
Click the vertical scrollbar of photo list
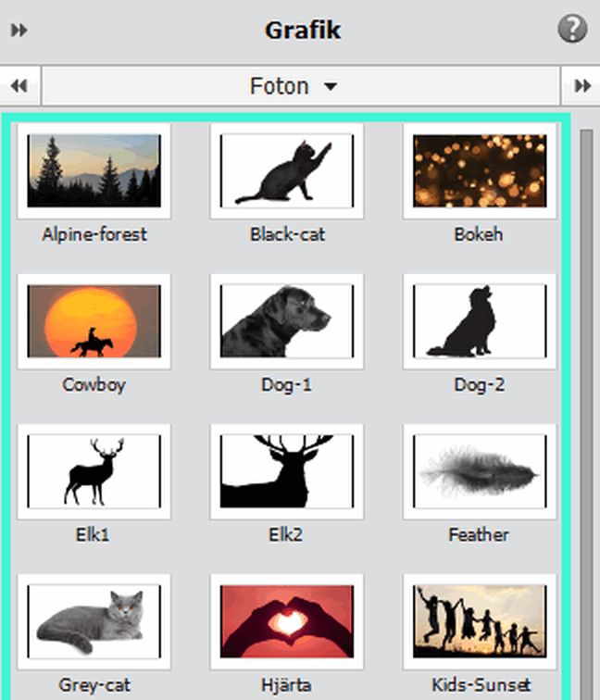[x=586, y=415]
